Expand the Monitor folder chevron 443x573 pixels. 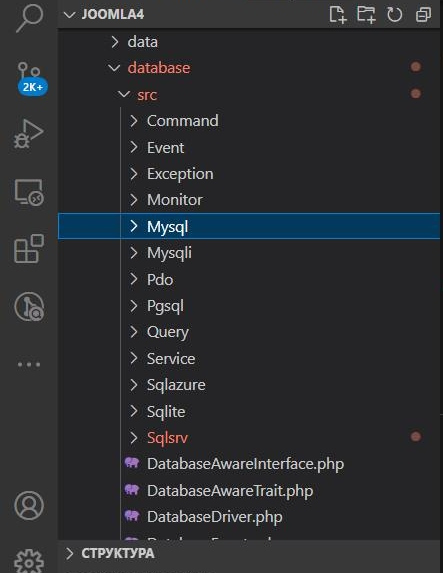point(134,200)
